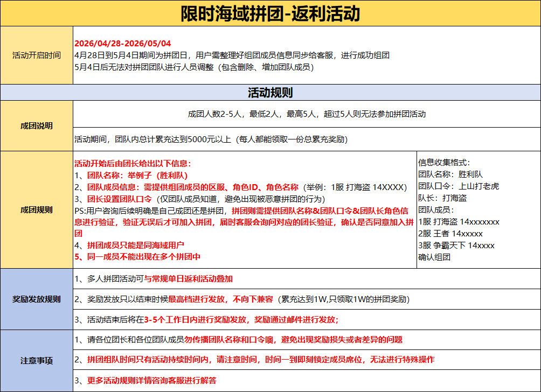Click the 注意事项 label cell
The width and height of the screenshot is (541, 392).
click(x=37, y=361)
